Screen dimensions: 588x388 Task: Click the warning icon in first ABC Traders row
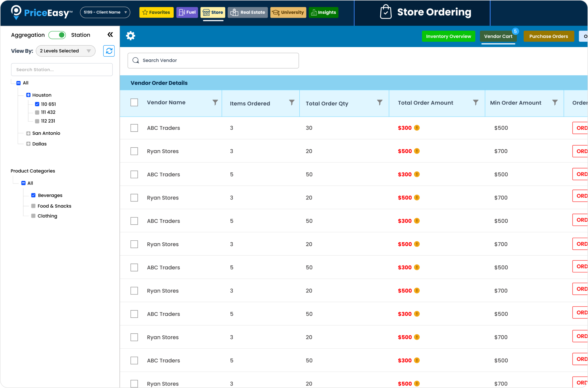[417, 128]
